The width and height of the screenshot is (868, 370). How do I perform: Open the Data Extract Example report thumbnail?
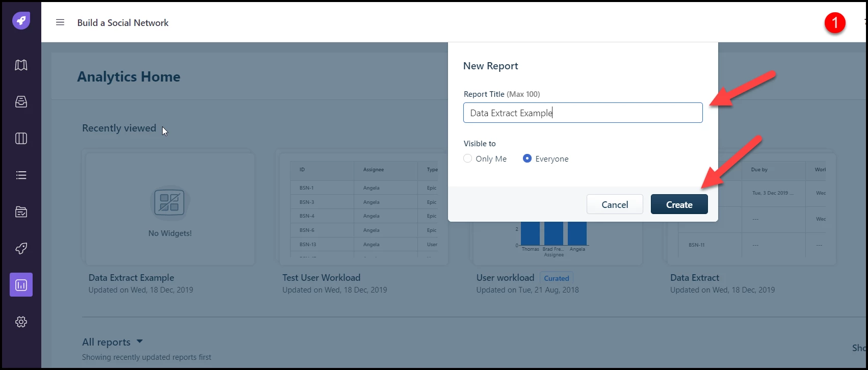tap(170, 209)
